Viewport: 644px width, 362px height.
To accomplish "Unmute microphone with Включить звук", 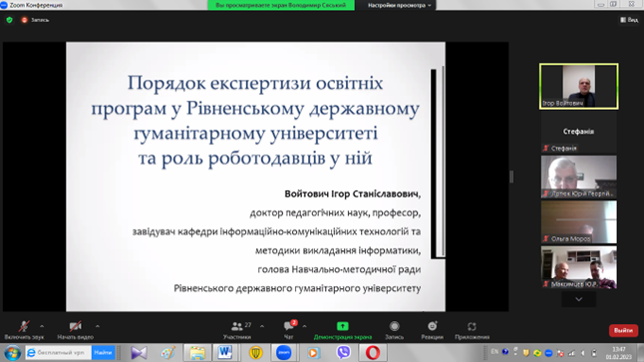I will click(24, 330).
